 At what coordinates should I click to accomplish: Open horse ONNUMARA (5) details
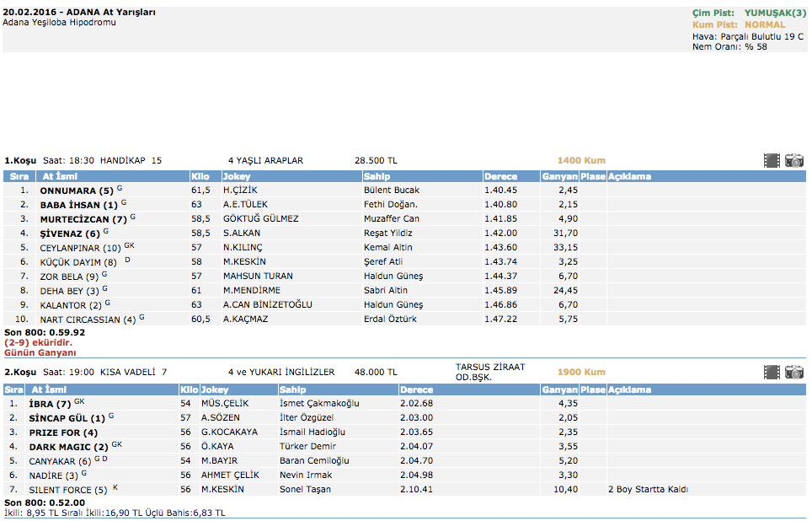tap(76, 191)
